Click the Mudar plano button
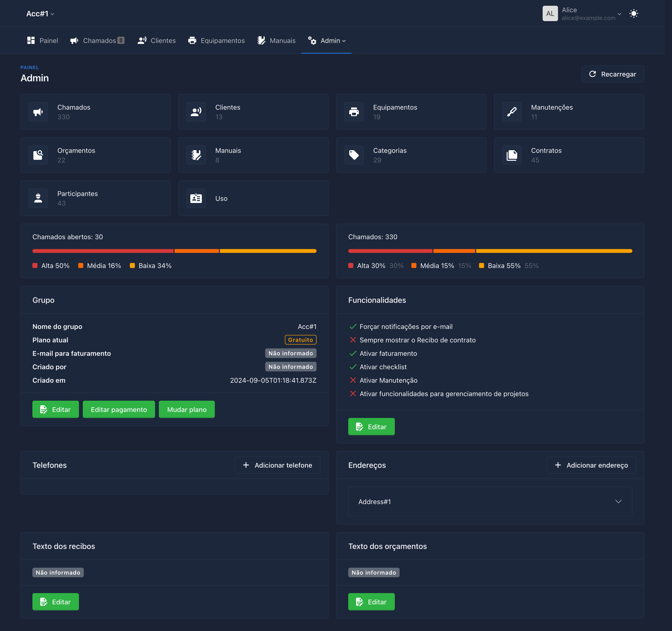This screenshot has height=631, width=672. pos(186,409)
